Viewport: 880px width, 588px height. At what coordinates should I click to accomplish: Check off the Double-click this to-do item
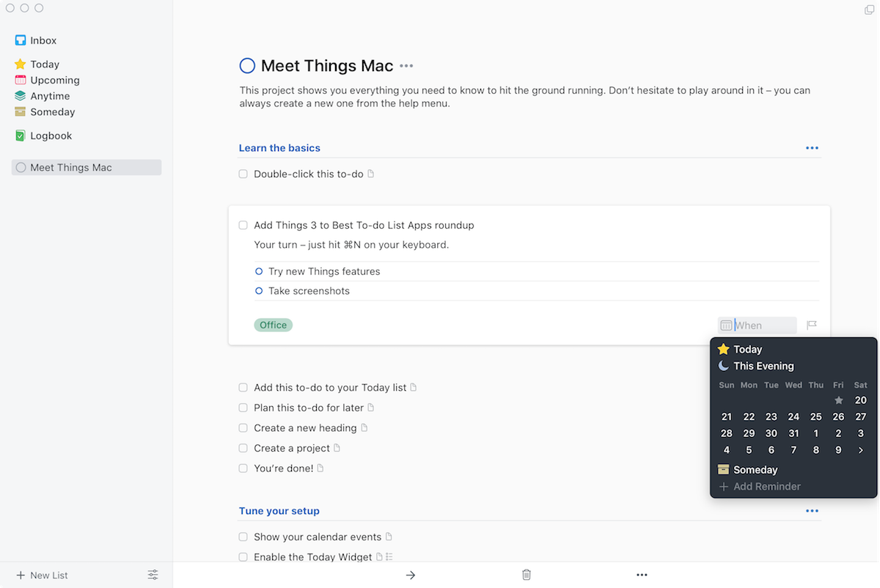coord(243,174)
